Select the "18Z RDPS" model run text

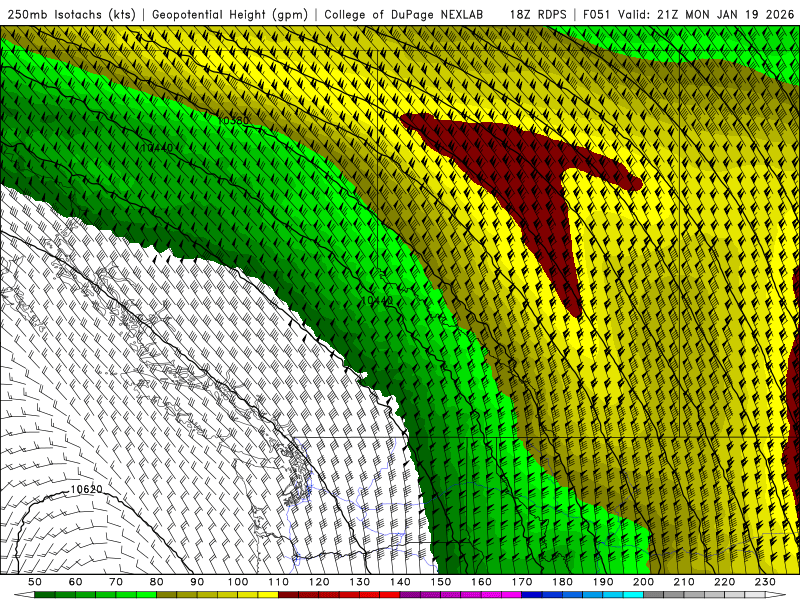[538, 15]
